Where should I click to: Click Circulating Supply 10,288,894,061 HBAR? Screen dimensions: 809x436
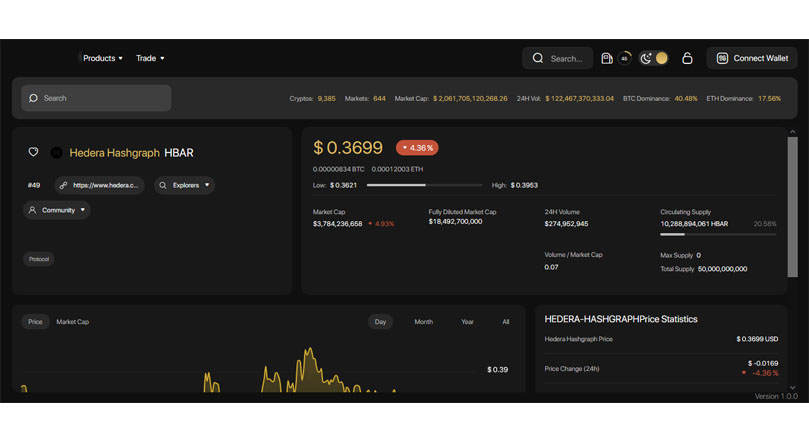click(694, 223)
